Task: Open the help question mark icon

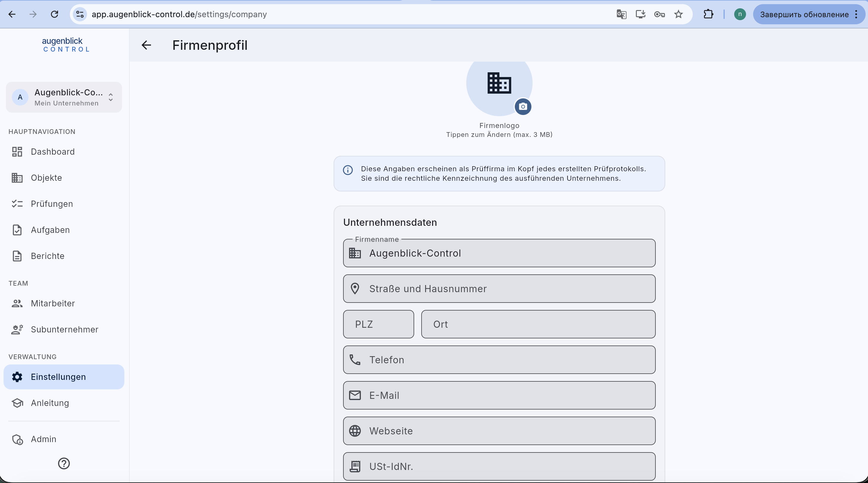Action: click(64, 463)
